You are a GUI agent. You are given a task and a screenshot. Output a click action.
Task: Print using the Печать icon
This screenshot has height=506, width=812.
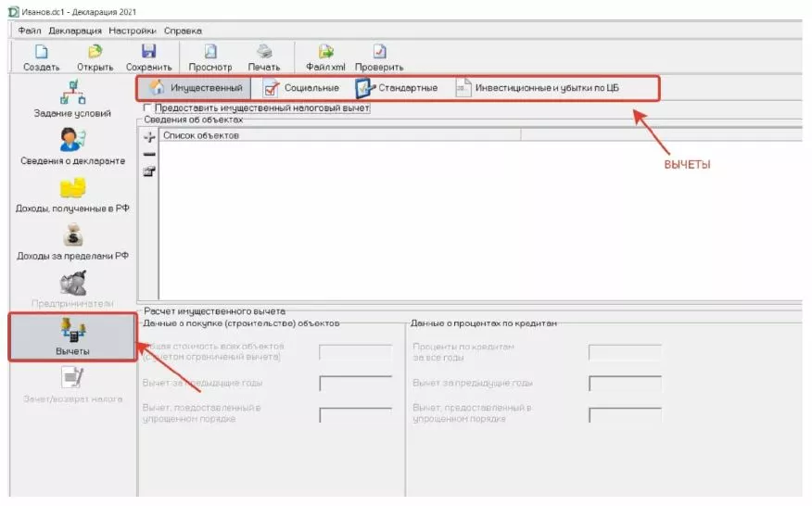coord(264,53)
